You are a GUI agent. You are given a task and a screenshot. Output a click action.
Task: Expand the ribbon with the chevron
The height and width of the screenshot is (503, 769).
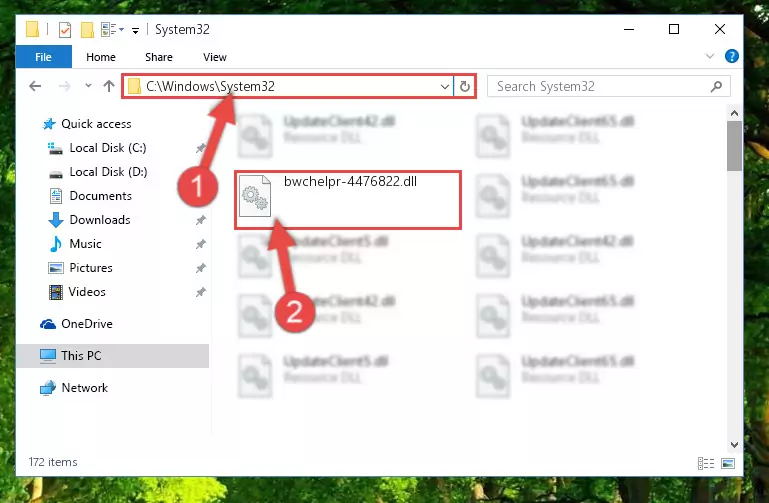[710, 56]
